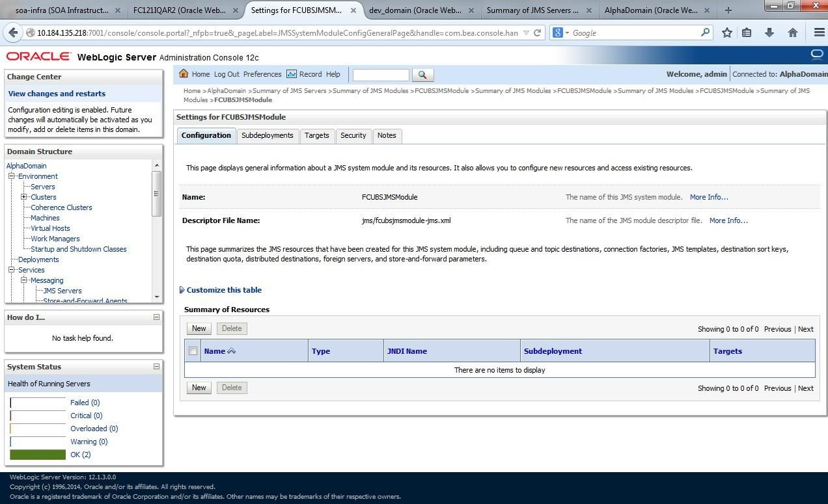Viewport: 828px width, 504px height.
Task: Open Work Managers tree item
Action: click(55, 239)
